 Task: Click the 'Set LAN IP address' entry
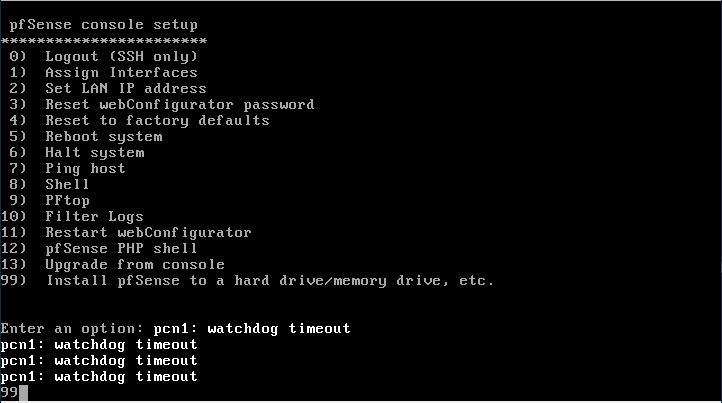(x=108, y=88)
